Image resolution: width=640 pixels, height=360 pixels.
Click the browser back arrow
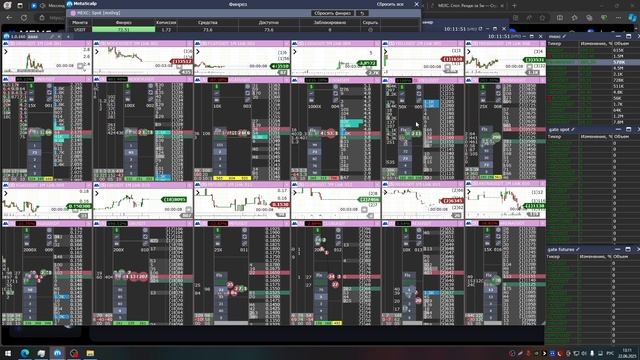coord(9,18)
